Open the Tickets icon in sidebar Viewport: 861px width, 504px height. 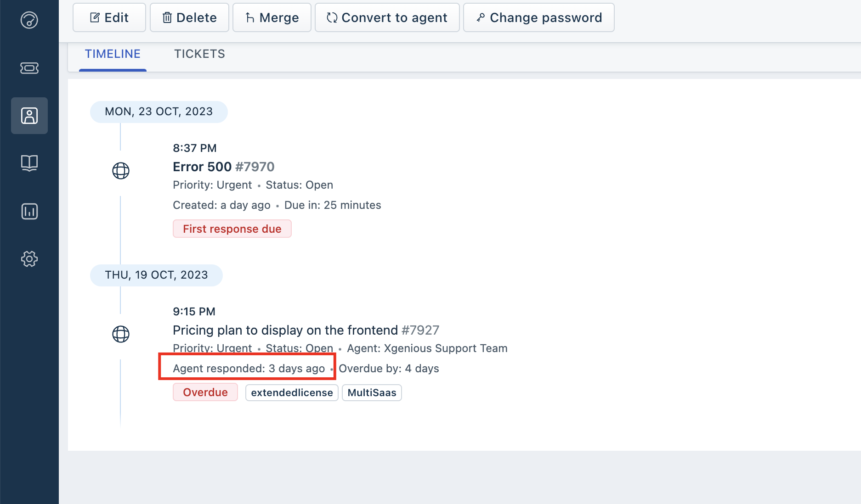click(29, 68)
